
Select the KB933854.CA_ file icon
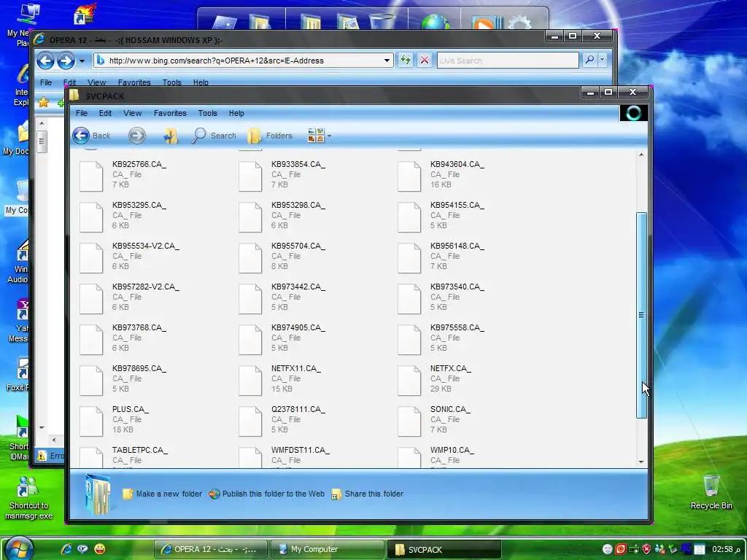pyautogui.click(x=250, y=176)
